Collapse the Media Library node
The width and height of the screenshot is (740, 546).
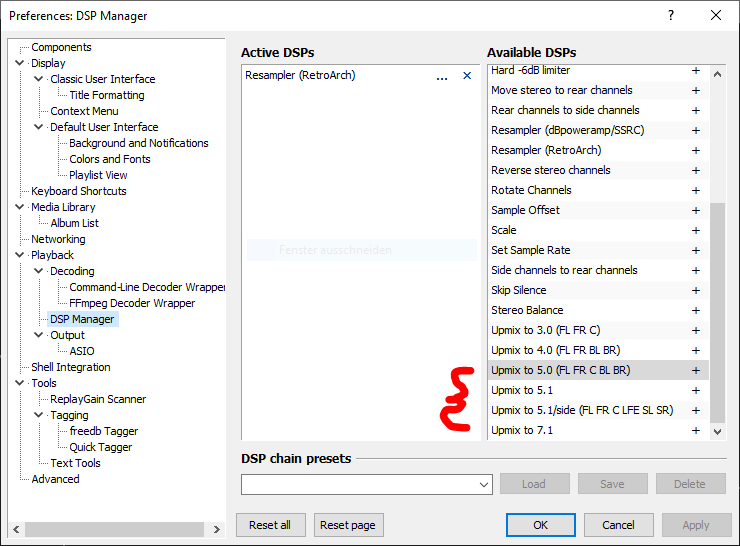(x=20, y=207)
